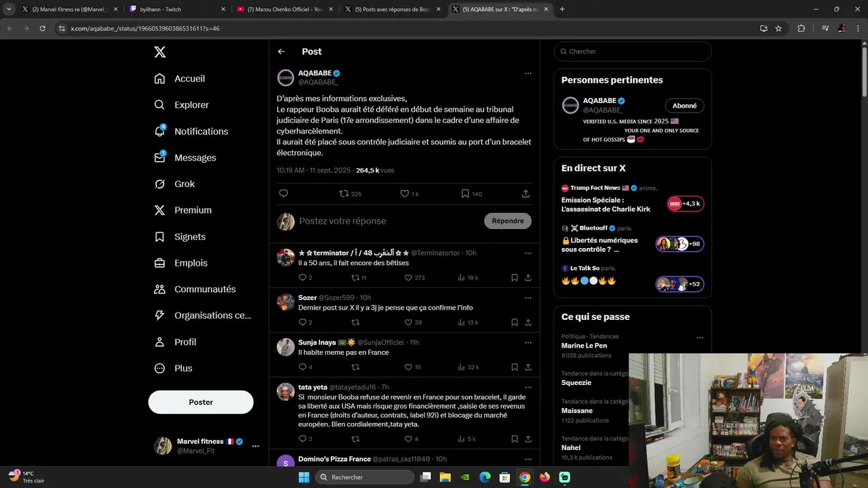Open Signets bookmarks in sidebar

point(180,237)
